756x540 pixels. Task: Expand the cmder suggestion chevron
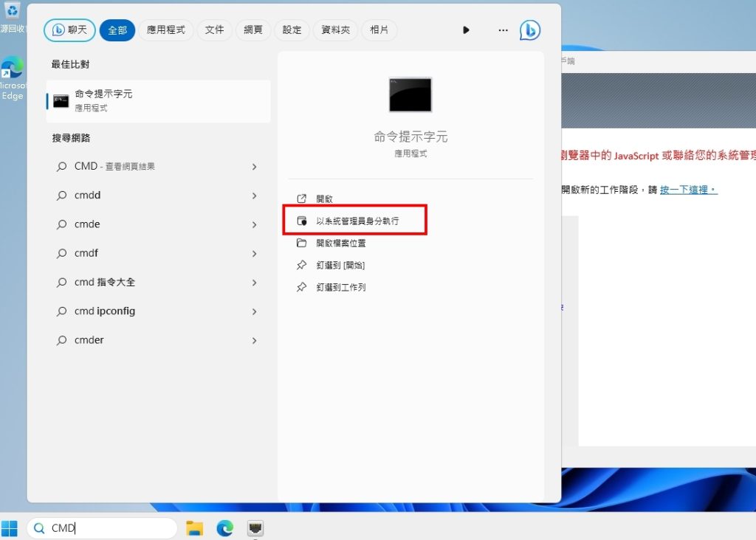pyautogui.click(x=254, y=340)
